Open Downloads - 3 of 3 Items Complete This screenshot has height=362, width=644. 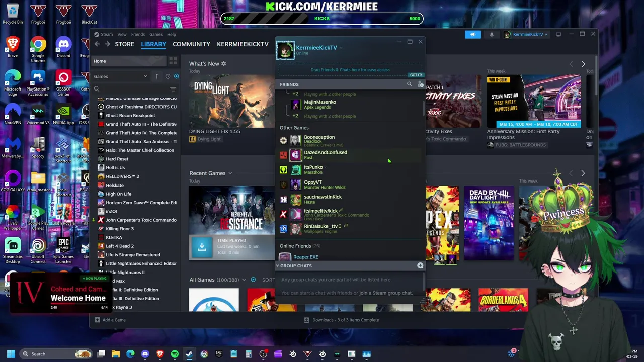click(x=342, y=320)
